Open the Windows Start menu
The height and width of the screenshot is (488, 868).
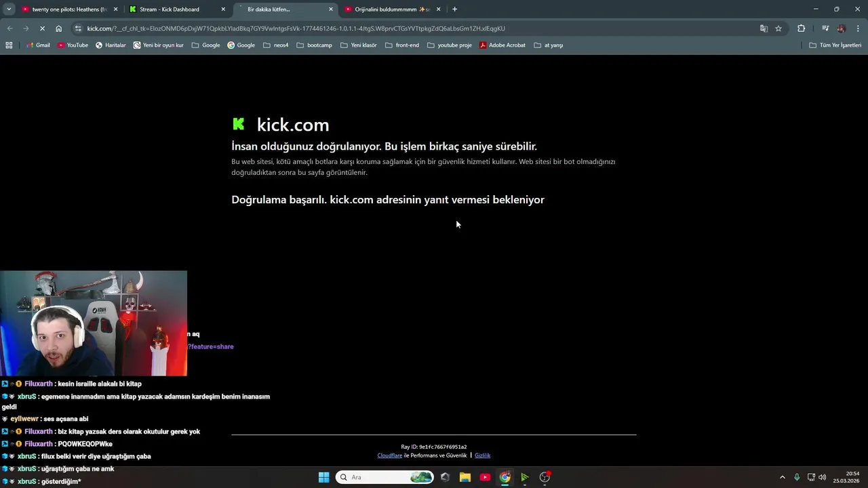pyautogui.click(x=324, y=477)
